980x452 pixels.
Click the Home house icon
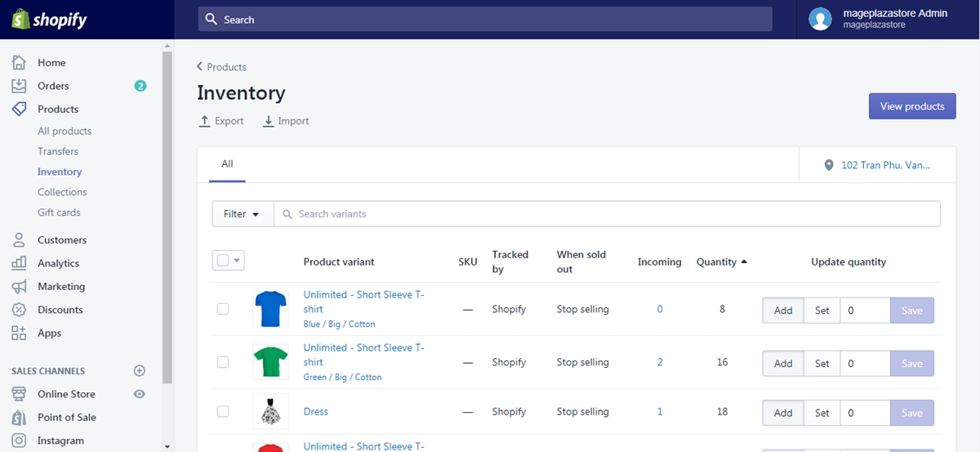(19, 62)
